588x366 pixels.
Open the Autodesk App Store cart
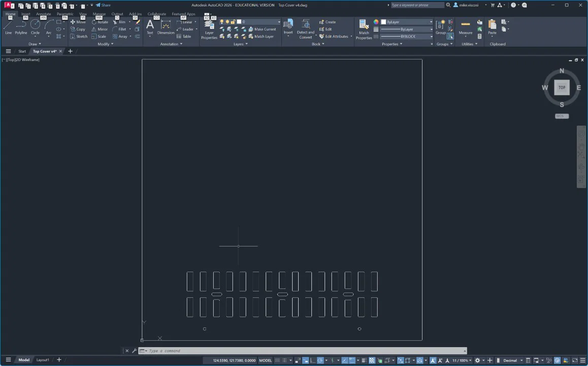tap(493, 5)
